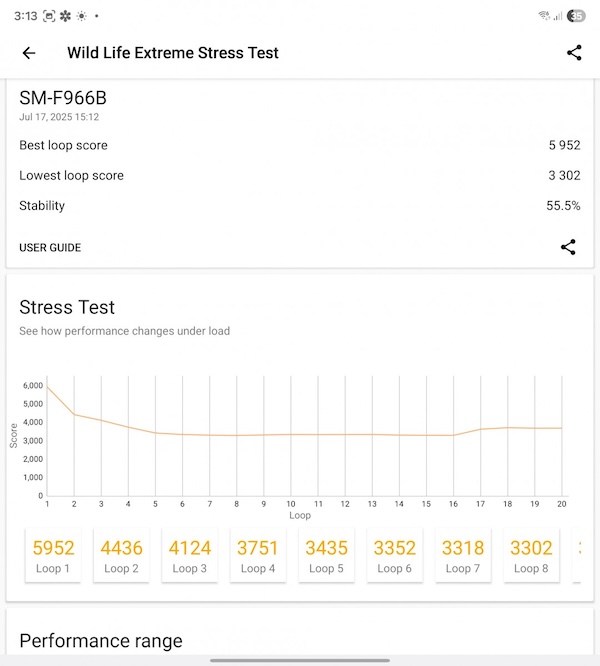
Task: Select the Loop 7 card showing 3318
Action: [x=463, y=556]
